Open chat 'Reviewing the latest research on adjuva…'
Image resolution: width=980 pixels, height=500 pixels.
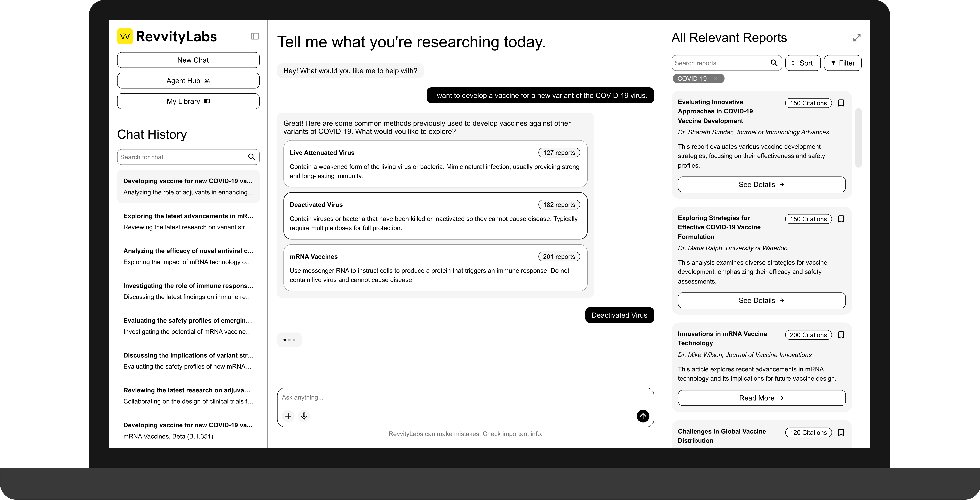click(x=188, y=396)
